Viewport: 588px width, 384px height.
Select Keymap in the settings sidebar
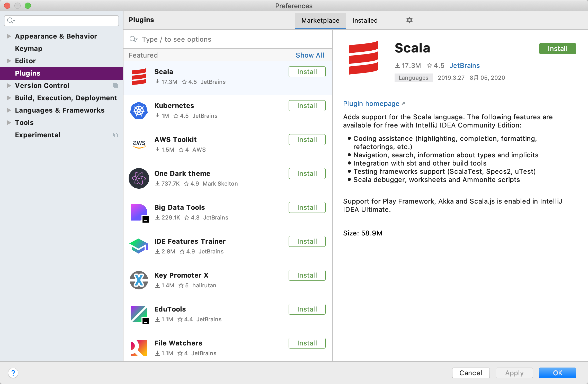pos(29,49)
